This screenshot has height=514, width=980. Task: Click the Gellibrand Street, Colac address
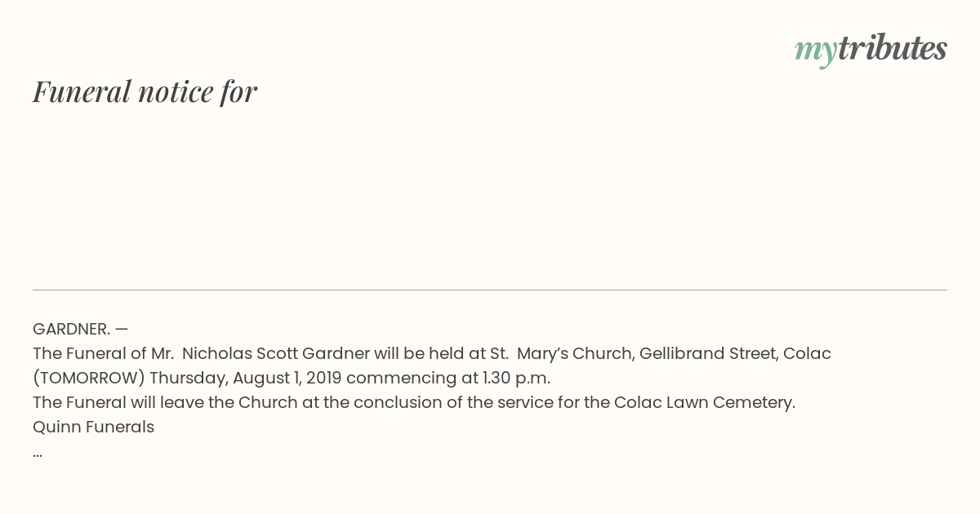(x=735, y=353)
